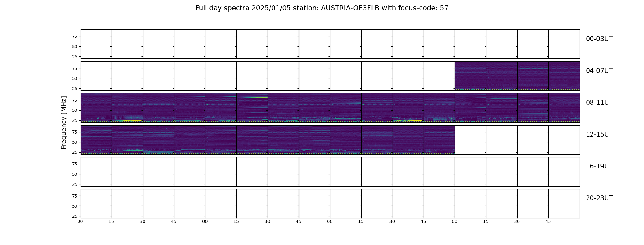The height and width of the screenshot is (245, 644).
Task: Click the first empty panel of the 00-03UT row
Action: coord(96,44)
